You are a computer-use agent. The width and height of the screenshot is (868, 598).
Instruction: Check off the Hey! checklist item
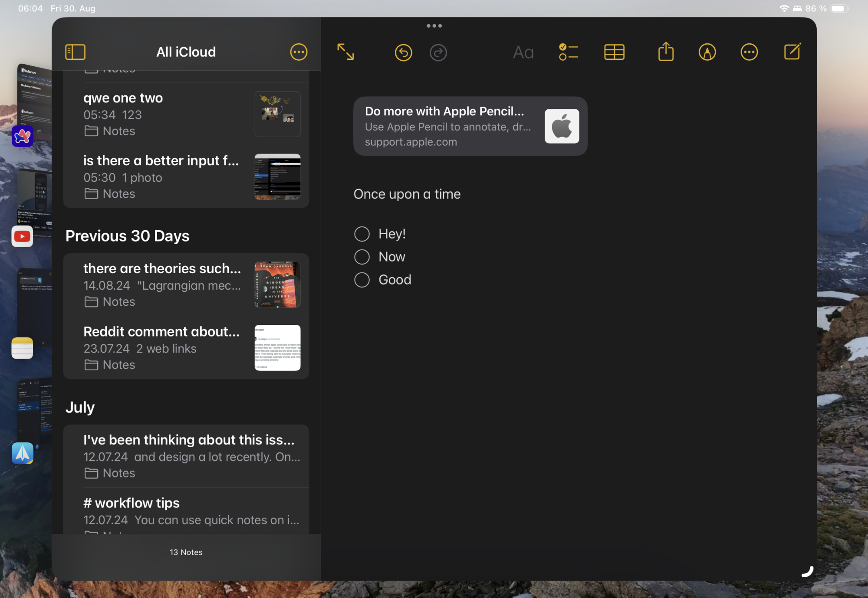pyautogui.click(x=362, y=234)
